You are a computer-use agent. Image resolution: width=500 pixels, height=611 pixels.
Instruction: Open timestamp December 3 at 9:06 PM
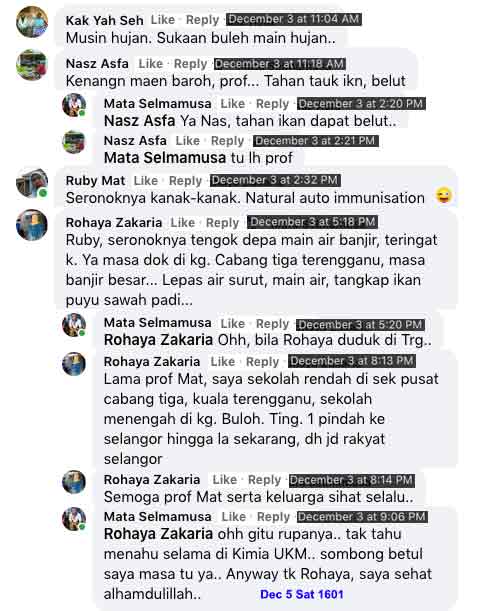[x=362, y=517]
